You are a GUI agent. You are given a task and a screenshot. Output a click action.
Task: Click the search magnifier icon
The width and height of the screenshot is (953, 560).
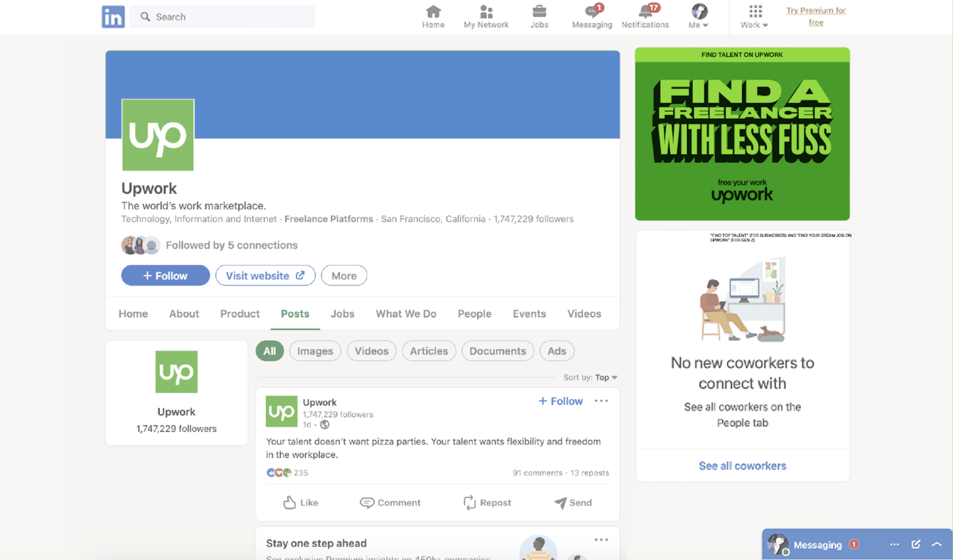click(x=145, y=17)
